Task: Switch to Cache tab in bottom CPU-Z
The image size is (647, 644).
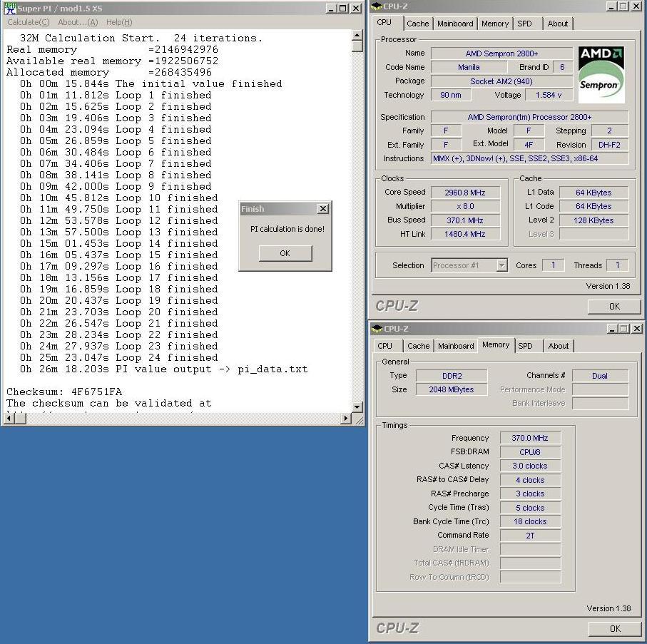Action: click(419, 346)
